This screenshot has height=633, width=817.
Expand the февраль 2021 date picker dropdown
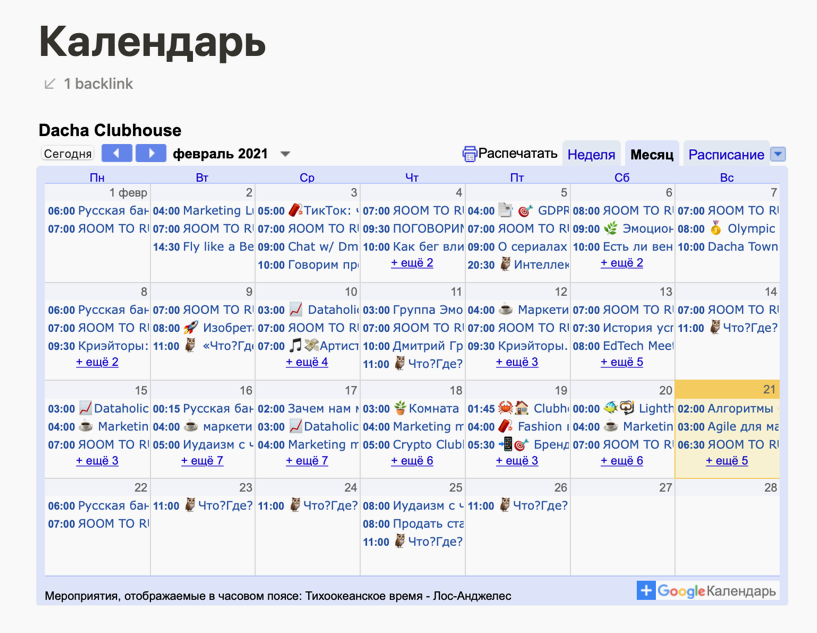point(285,154)
